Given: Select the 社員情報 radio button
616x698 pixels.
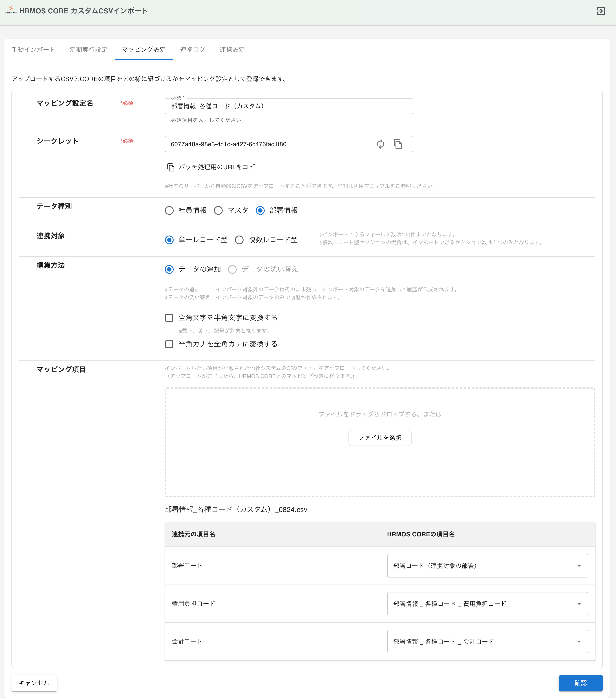Looking at the screenshot, I should click(169, 211).
